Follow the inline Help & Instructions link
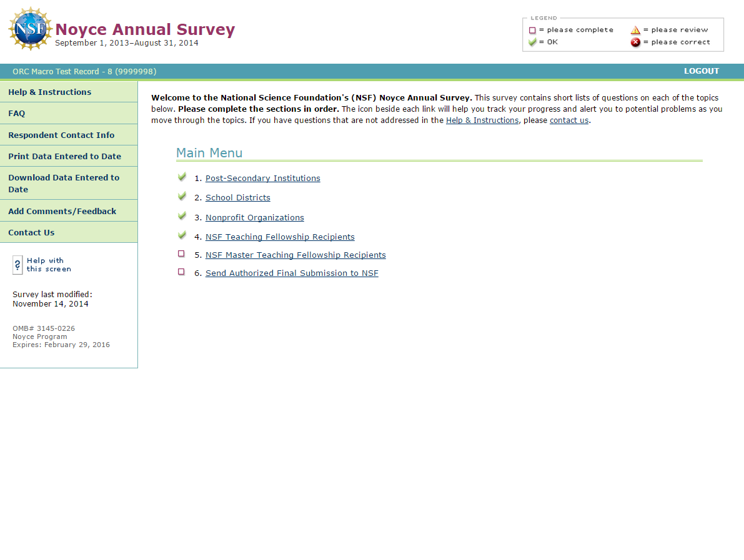This screenshot has height=560, width=744. pyautogui.click(x=482, y=120)
